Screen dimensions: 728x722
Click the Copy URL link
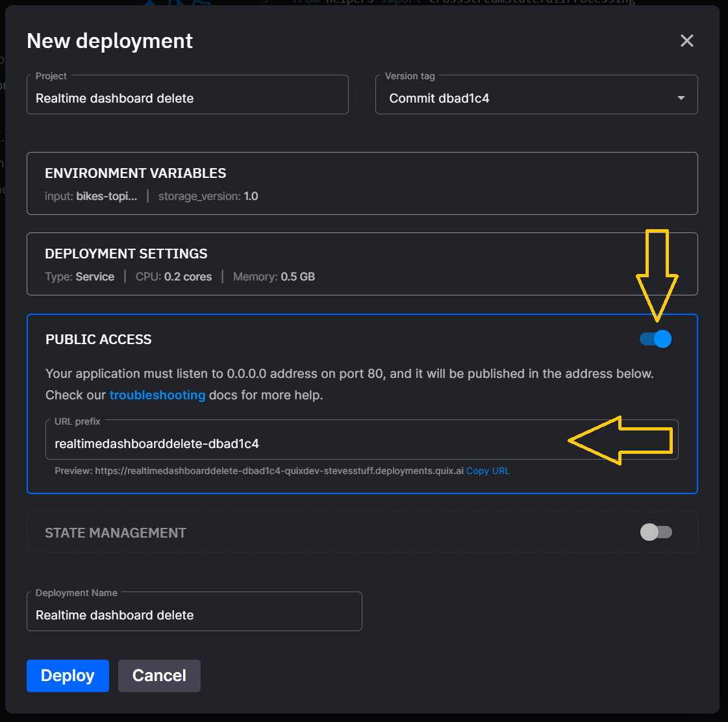488,471
